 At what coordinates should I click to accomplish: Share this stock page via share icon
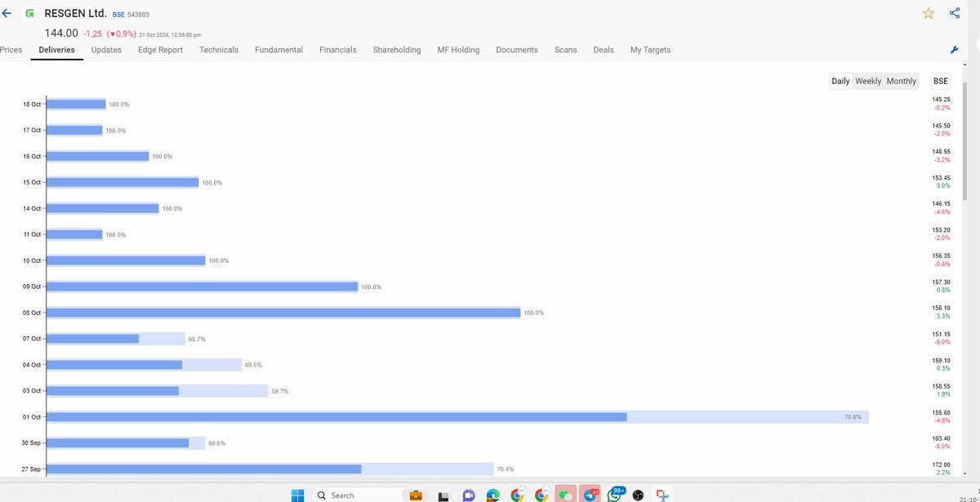click(955, 13)
